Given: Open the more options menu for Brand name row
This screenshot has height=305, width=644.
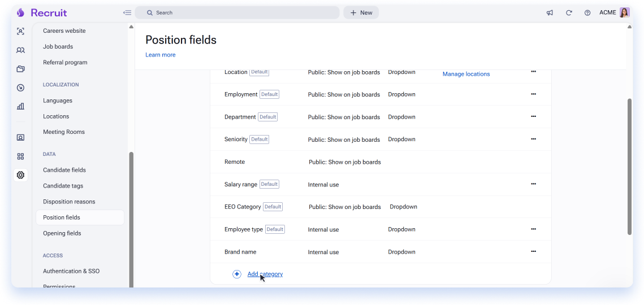Looking at the screenshot, I should (534, 252).
